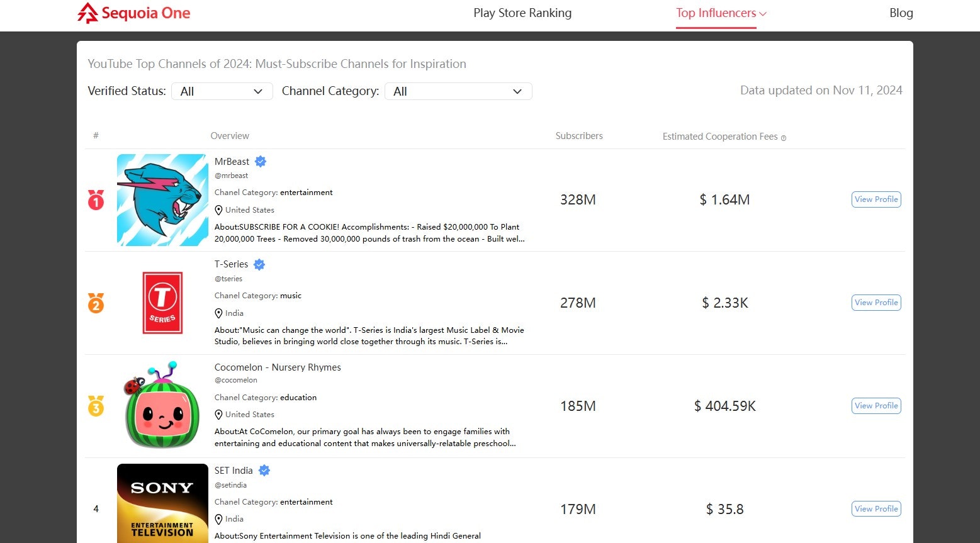980x543 pixels.
Task: Click the Subscribers column header
Action: click(x=579, y=136)
